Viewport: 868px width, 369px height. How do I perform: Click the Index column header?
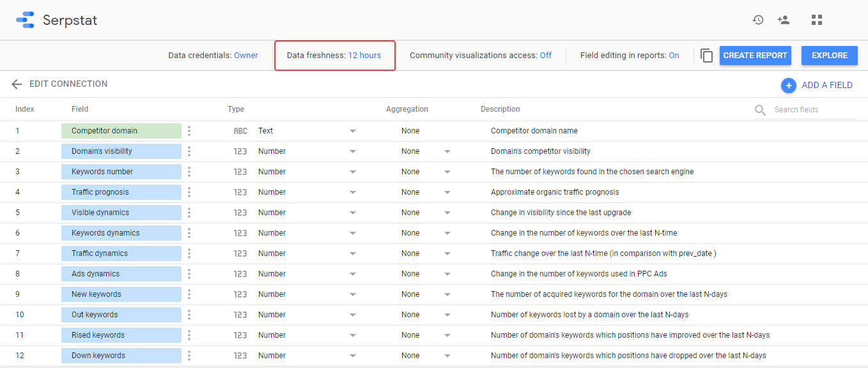pos(25,109)
